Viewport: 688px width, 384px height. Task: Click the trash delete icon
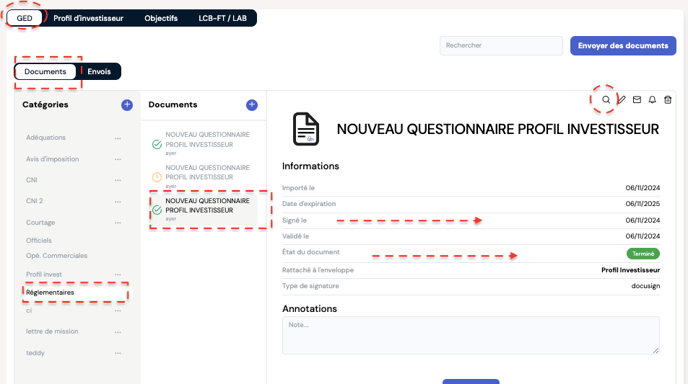coord(668,100)
